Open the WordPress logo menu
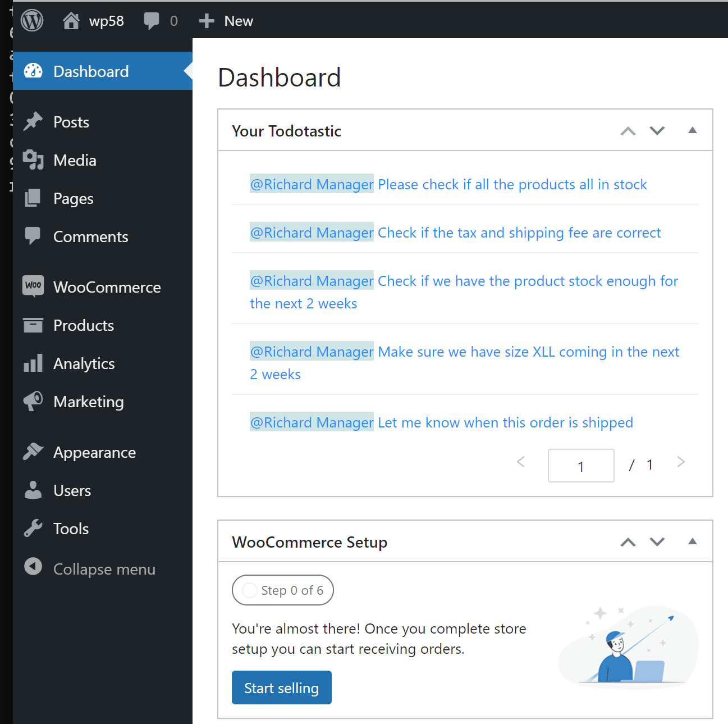 click(32, 21)
